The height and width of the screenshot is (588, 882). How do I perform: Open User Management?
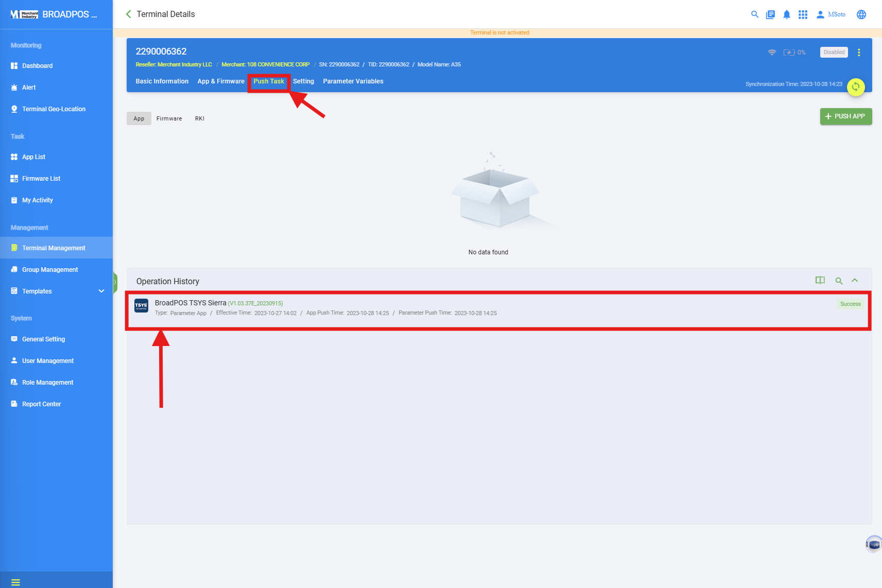(x=56, y=361)
